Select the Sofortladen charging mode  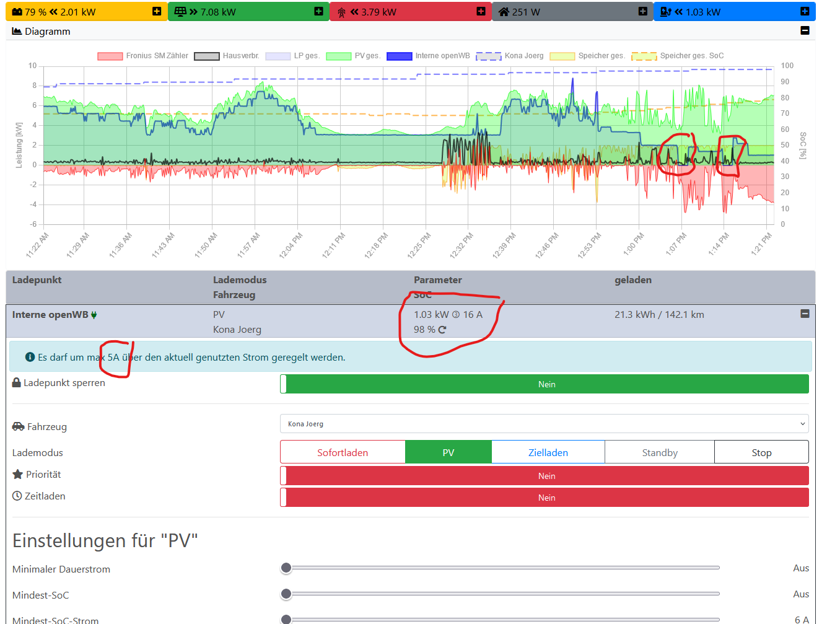click(343, 452)
